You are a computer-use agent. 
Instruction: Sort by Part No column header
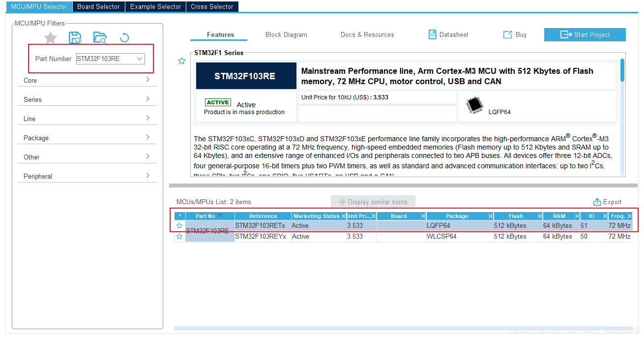coord(210,216)
